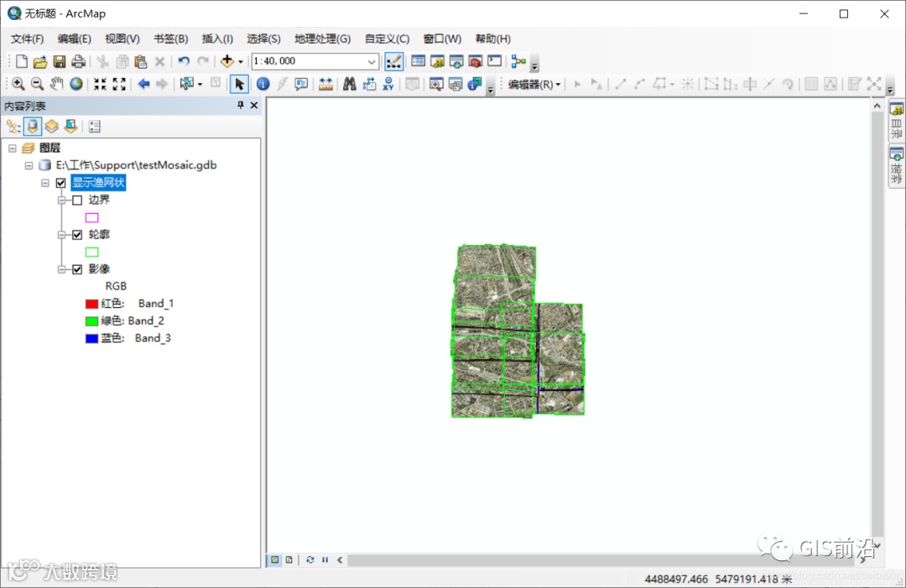Screen dimensions: 906x588
Task: Open the Add Data button
Action: click(x=226, y=61)
